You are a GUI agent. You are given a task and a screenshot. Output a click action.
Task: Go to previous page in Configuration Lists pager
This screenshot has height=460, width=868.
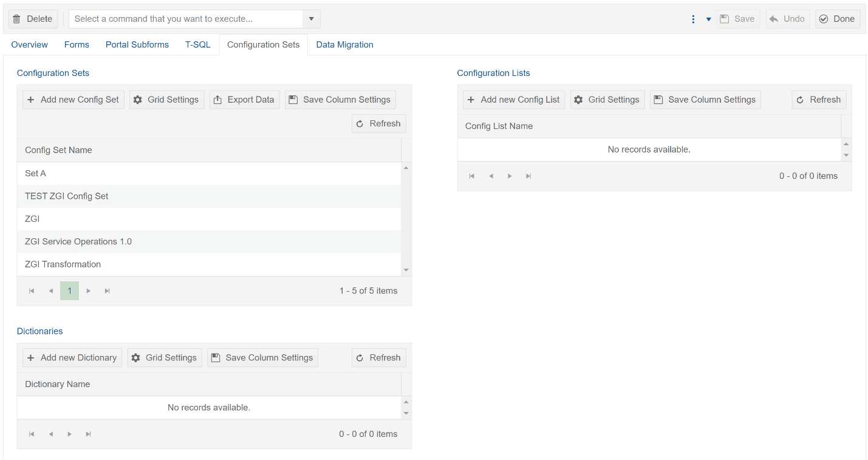click(491, 176)
